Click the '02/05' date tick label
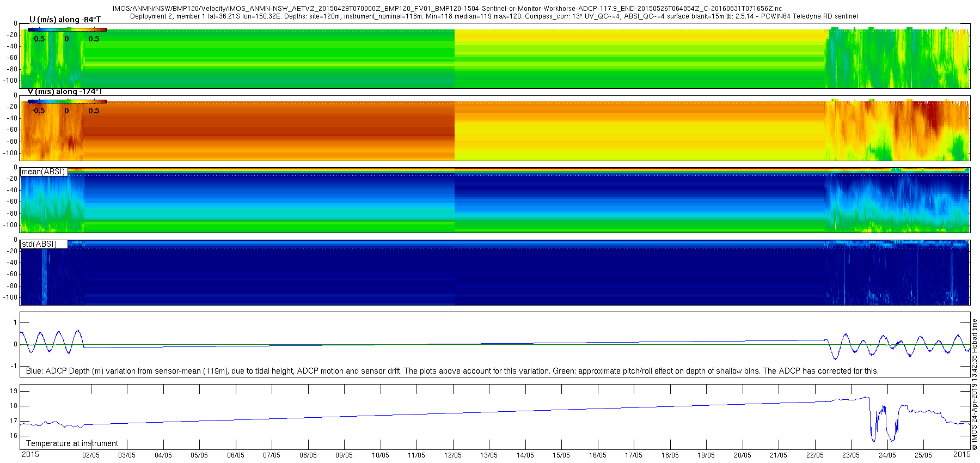Viewport: 980px width, 463px height. click(91, 455)
